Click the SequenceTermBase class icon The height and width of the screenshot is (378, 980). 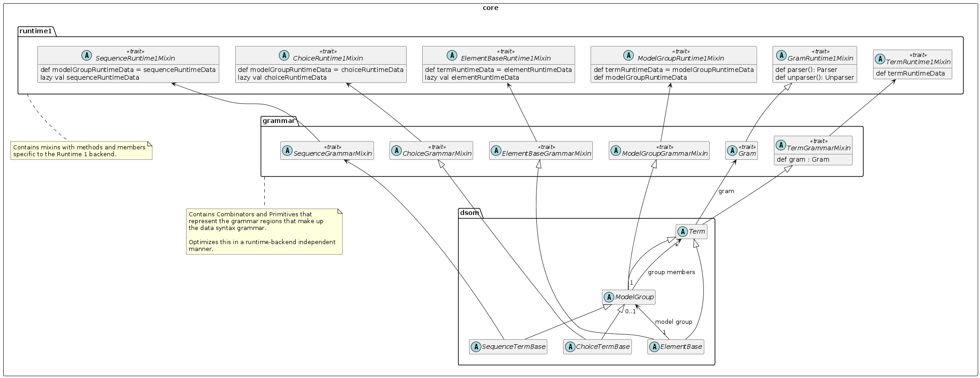[476, 347]
